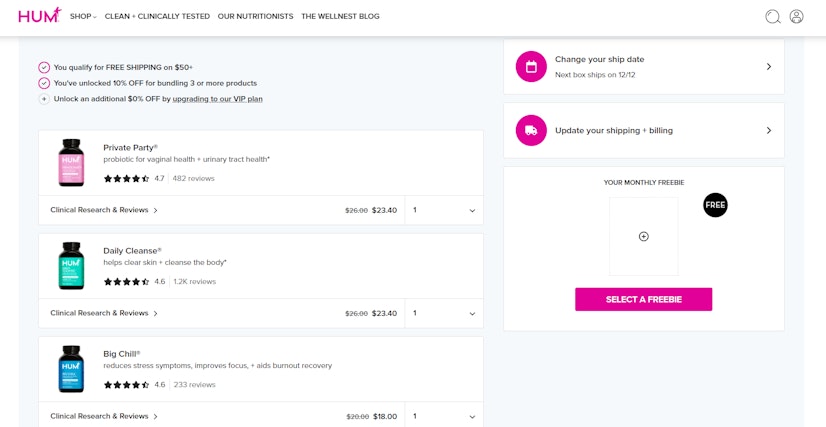Open Private Party quantity dropdown
Image resolution: width=826 pixels, height=427 pixels.
[444, 210]
